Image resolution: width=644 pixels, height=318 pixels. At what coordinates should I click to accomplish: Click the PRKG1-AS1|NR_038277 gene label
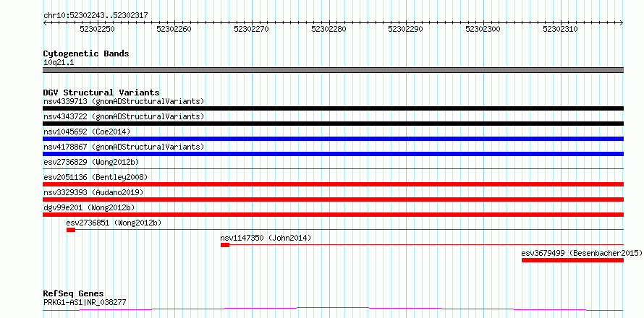[x=85, y=302]
